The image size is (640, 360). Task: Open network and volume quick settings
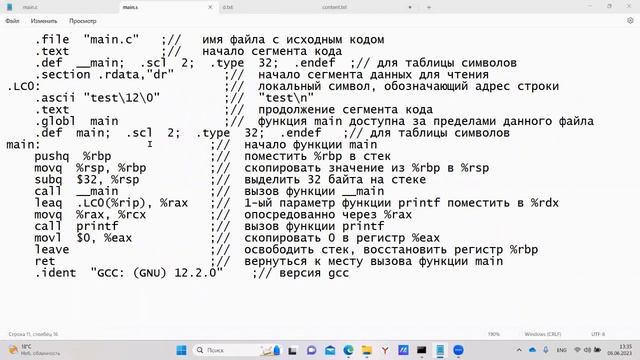pyautogui.click(x=587, y=350)
